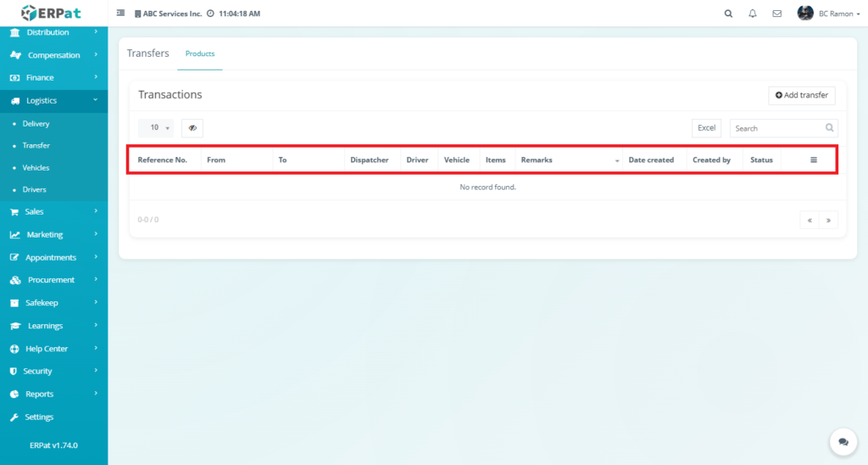Click the Add transfer button
The image size is (868, 465).
pos(801,95)
